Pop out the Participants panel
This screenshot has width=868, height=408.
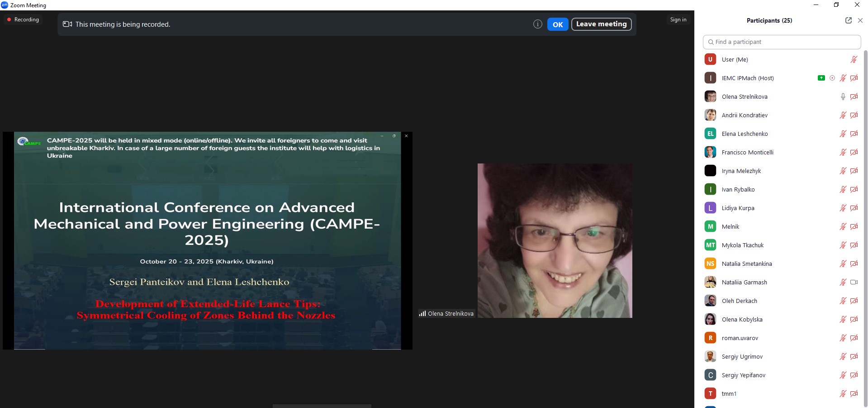click(x=848, y=20)
